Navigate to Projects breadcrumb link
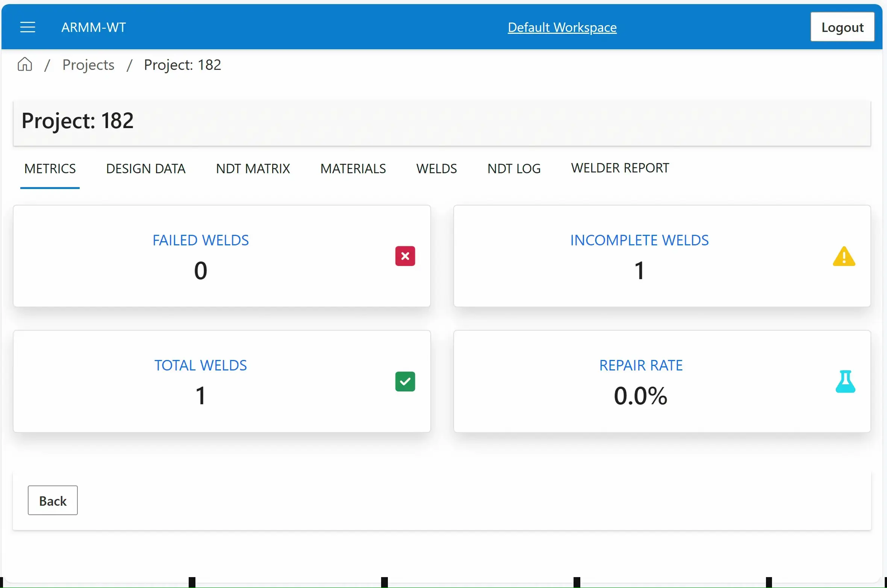Viewport: 887px width, 588px height. click(x=88, y=65)
